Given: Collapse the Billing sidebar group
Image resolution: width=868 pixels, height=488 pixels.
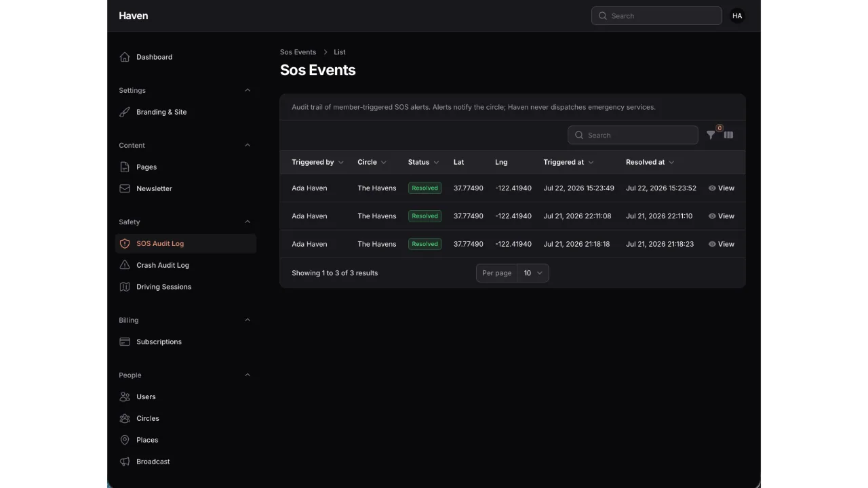Looking at the screenshot, I should tap(248, 320).
